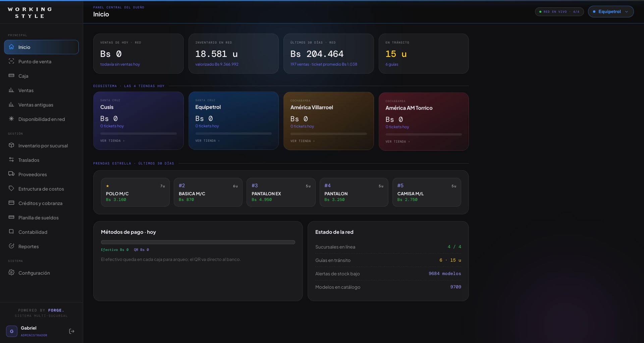
Task: Click VER TIENDA link on Cusis card
Action: [112, 141]
